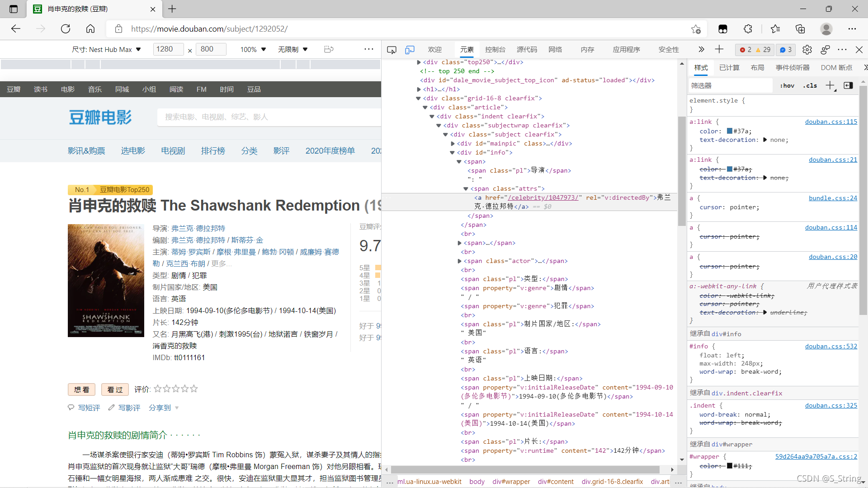Click a:link color #37a swatch

tap(729, 131)
